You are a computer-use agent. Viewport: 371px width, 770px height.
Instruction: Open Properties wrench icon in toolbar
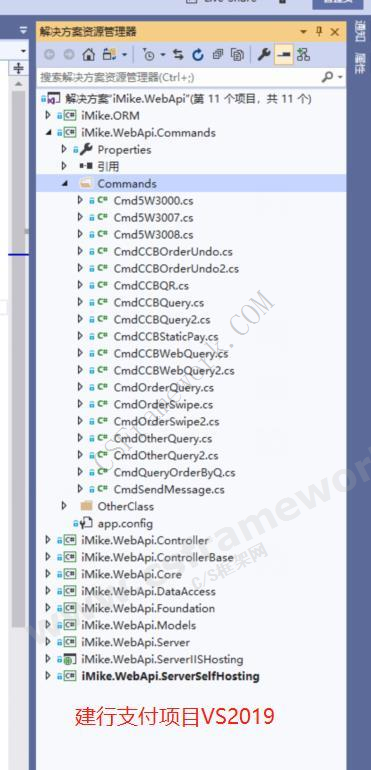pyautogui.click(x=264, y=55)
